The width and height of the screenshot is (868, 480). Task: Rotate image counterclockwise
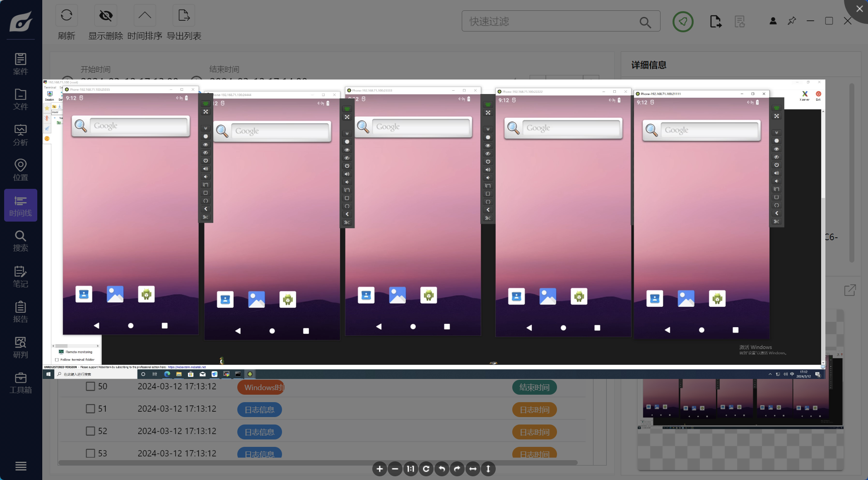(x=442, y=469)
